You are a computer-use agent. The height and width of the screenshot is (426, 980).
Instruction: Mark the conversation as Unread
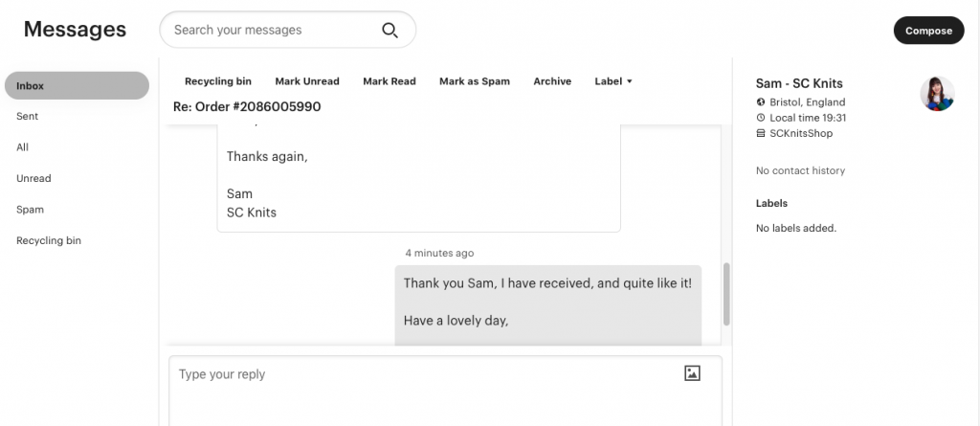point(307,81)
